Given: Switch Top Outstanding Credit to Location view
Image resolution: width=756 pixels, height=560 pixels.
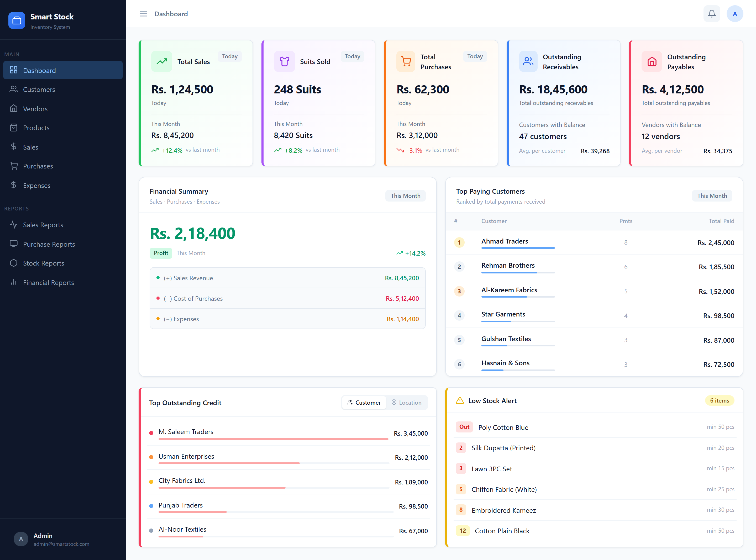Looking at the screenshot, I should 406,402.
